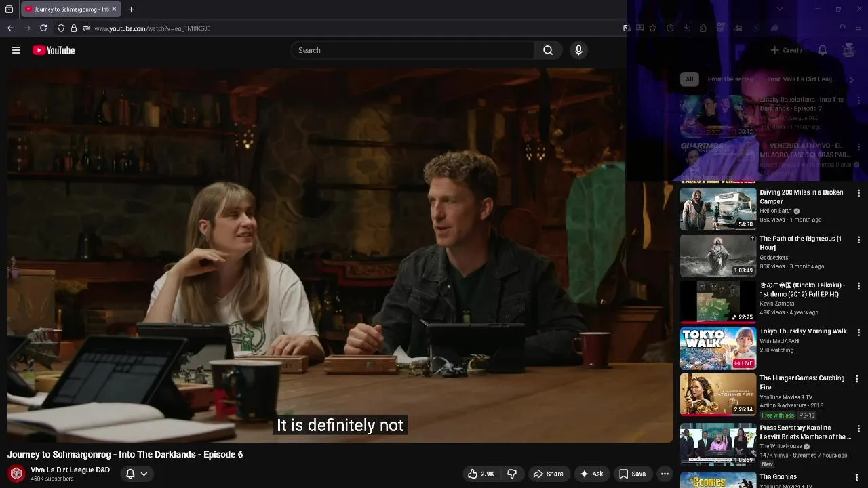868x488 pixels.
Task: Open Smoky Revelations Episode 7 title
Action: (x=802, y=104)
